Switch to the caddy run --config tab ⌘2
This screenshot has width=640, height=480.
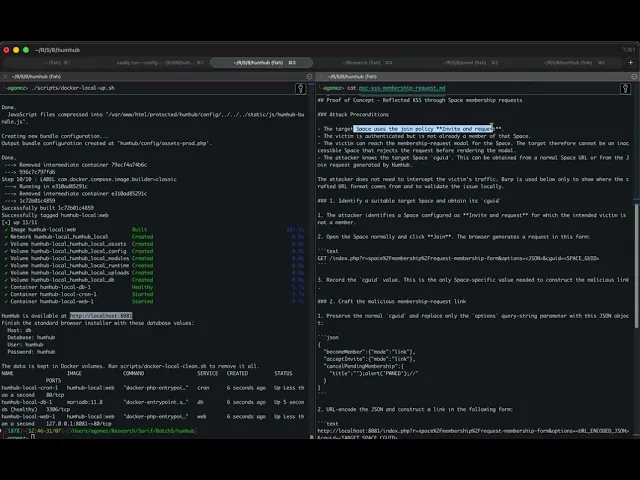click(160, 62)
